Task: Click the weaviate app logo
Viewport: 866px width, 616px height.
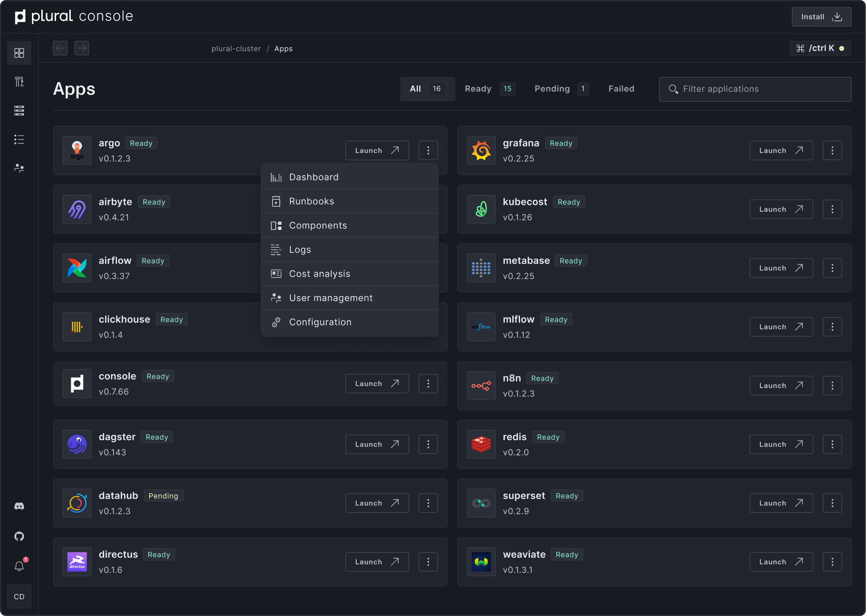Action: 481,562
